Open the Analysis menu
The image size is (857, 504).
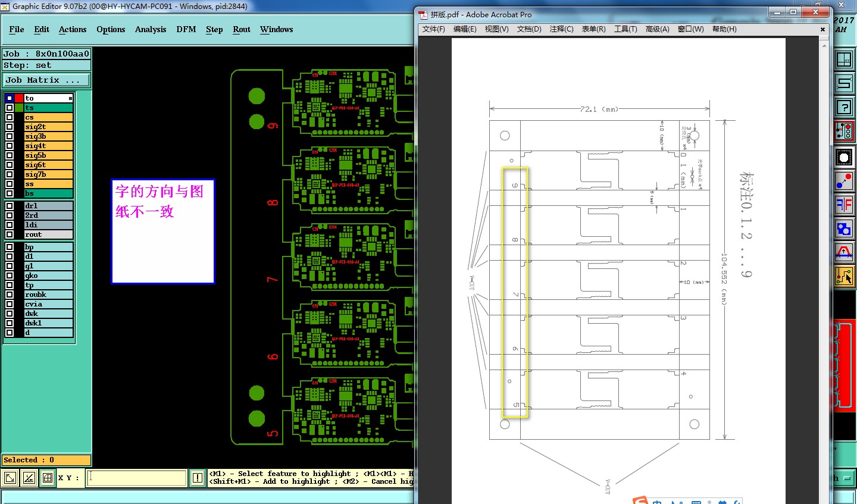tap(151, 29)
